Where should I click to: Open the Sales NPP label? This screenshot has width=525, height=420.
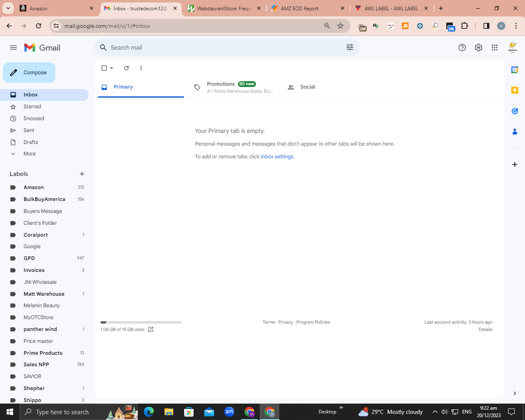[44, 365]
